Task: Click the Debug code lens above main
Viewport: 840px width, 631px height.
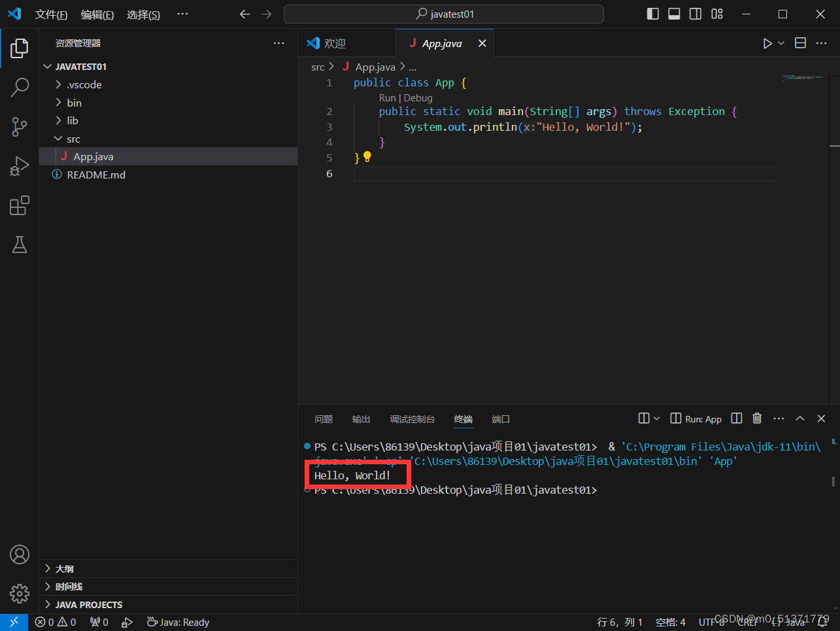Action: pos(418,98)
